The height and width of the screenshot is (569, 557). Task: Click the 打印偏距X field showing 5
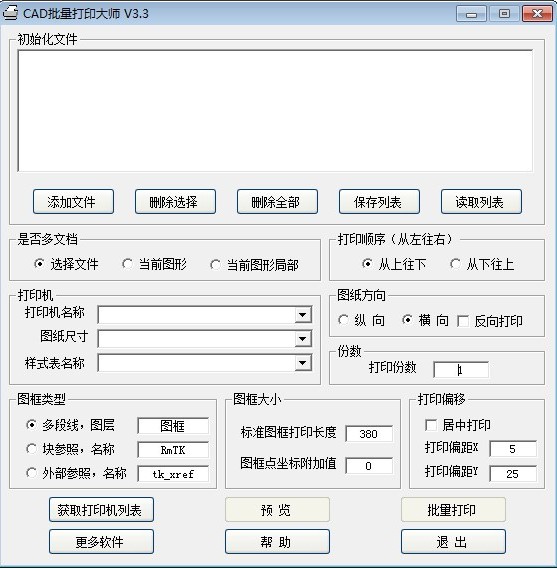tap(512, 449)
